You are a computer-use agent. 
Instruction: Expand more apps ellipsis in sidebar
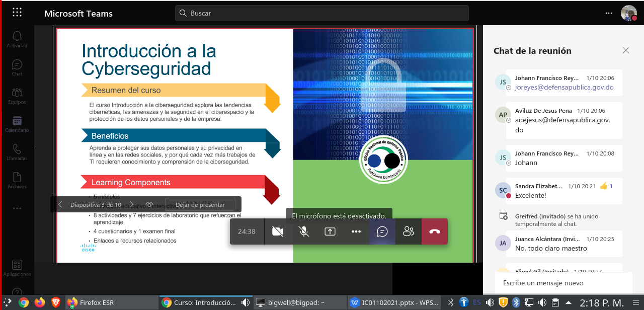[17, 208]
